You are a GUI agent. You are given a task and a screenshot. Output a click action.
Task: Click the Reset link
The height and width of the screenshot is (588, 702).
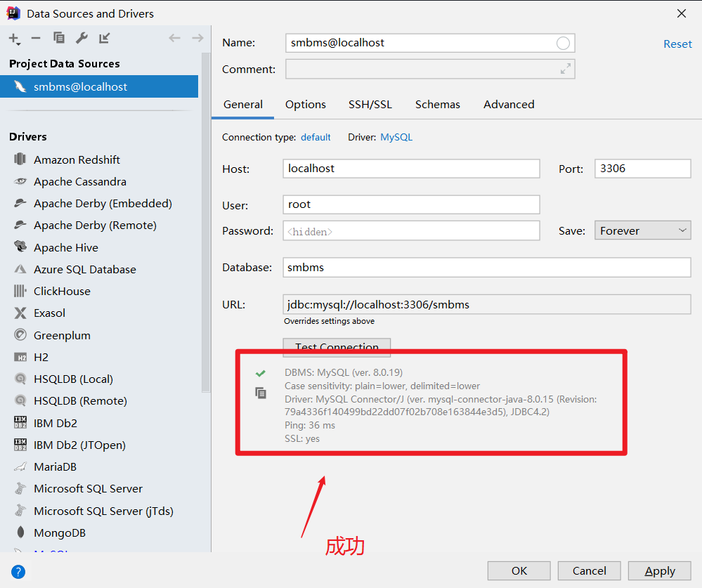pos(677,44)
